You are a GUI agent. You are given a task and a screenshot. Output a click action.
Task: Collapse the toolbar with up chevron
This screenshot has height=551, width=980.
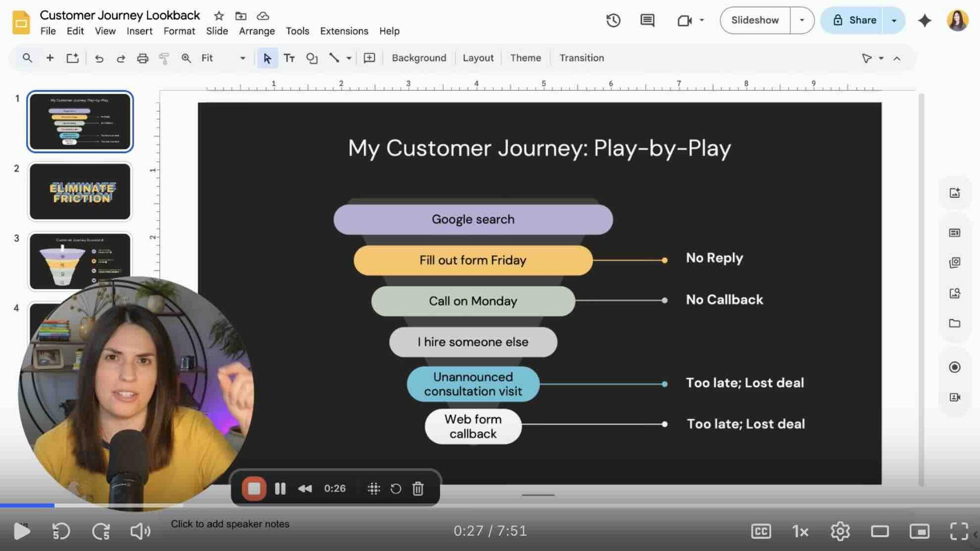click(x=897, y=58)
